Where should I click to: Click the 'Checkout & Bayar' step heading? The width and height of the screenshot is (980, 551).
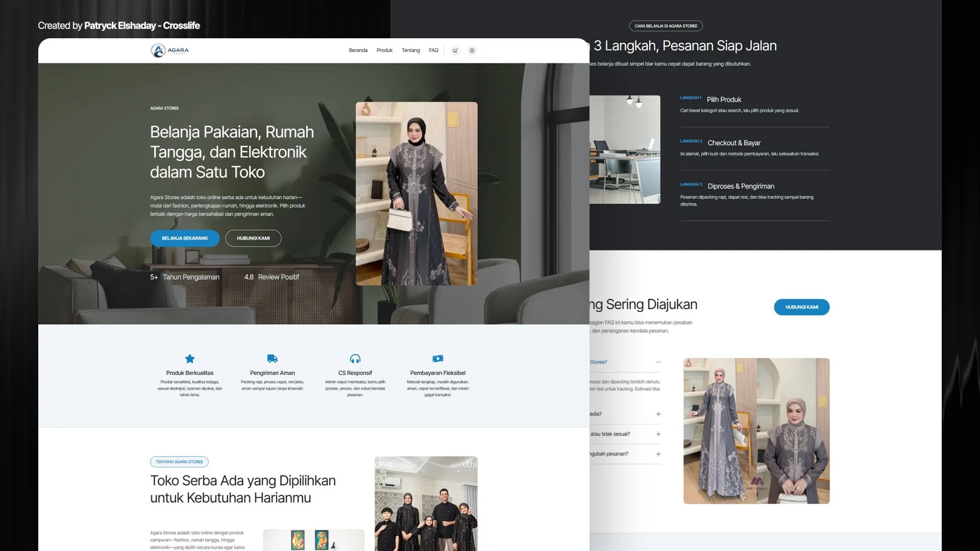click(734, 143)
